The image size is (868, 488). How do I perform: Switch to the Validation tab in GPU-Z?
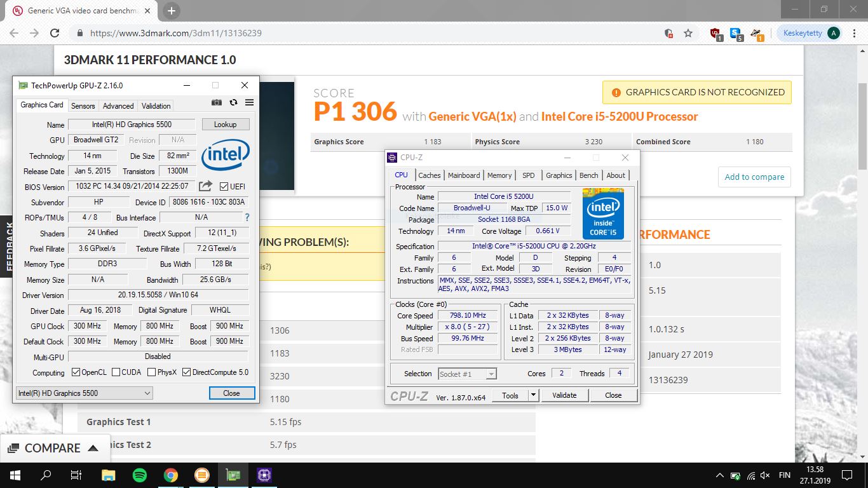[x=156, y=106]
